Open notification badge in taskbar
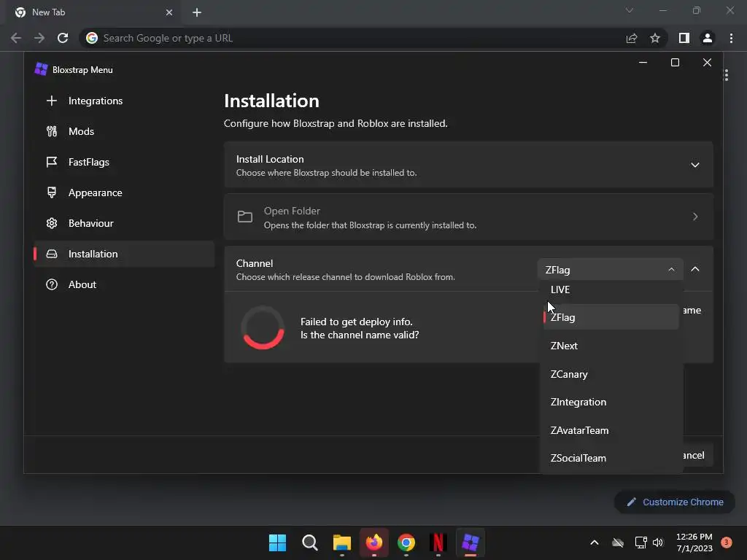The height and width of the screenshot is (560, 747). 727,542
